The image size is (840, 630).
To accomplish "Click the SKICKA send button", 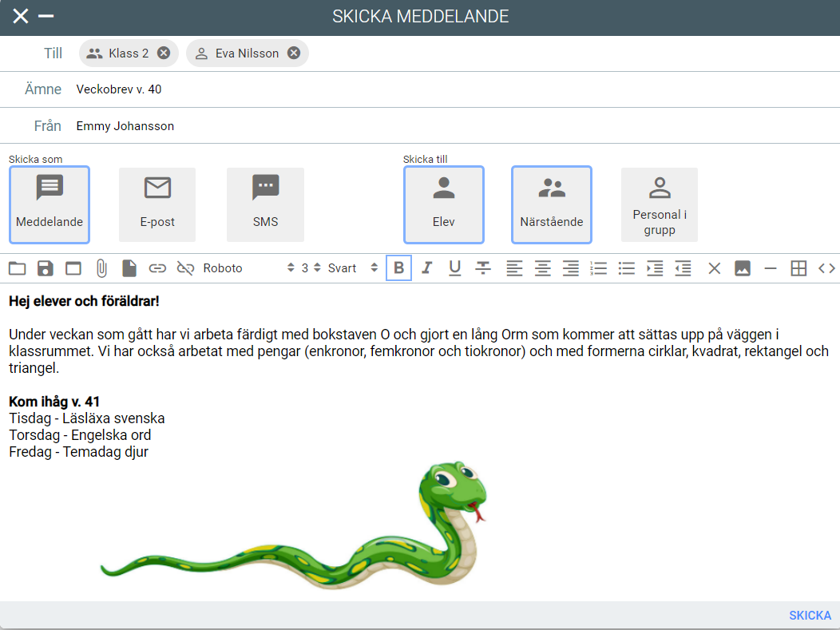I will click(810, 616).
